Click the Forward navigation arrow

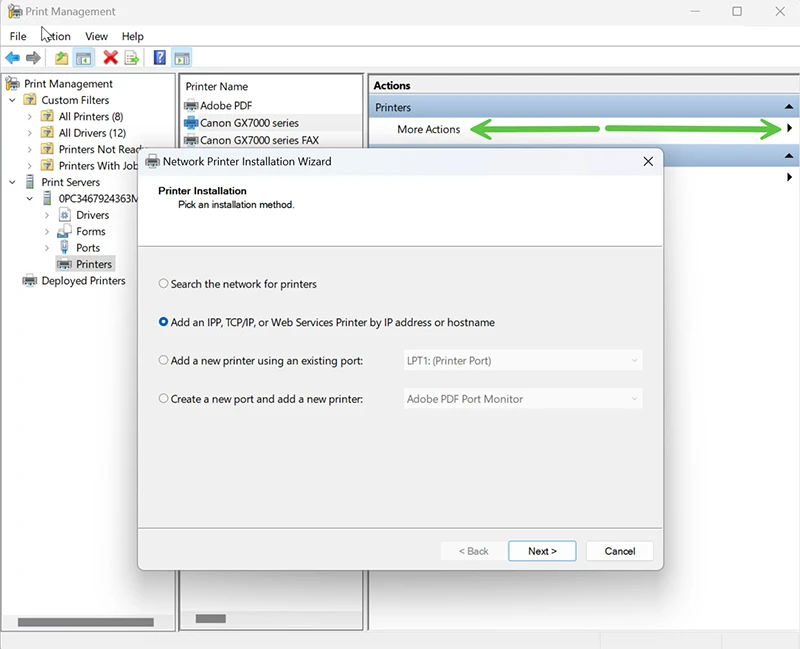[x=34, y=57]
